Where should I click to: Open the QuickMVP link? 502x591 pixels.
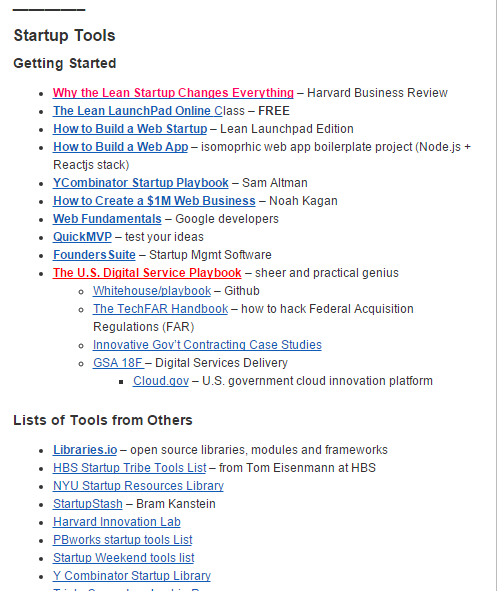(x=82, y=237)
